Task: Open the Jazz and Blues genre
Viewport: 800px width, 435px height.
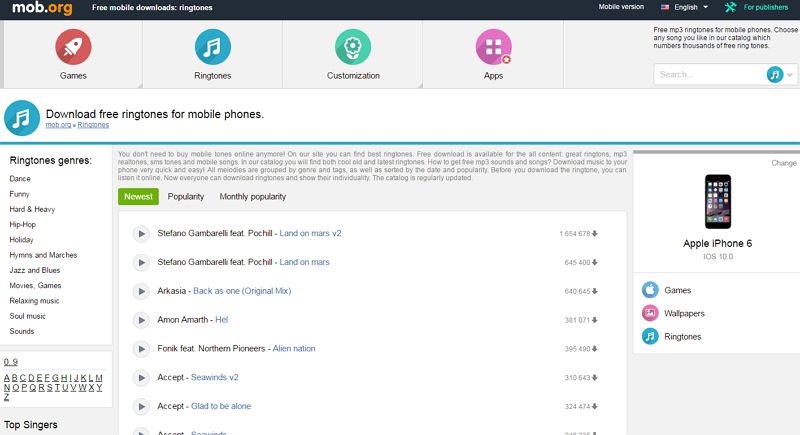Action: [35, 270]
